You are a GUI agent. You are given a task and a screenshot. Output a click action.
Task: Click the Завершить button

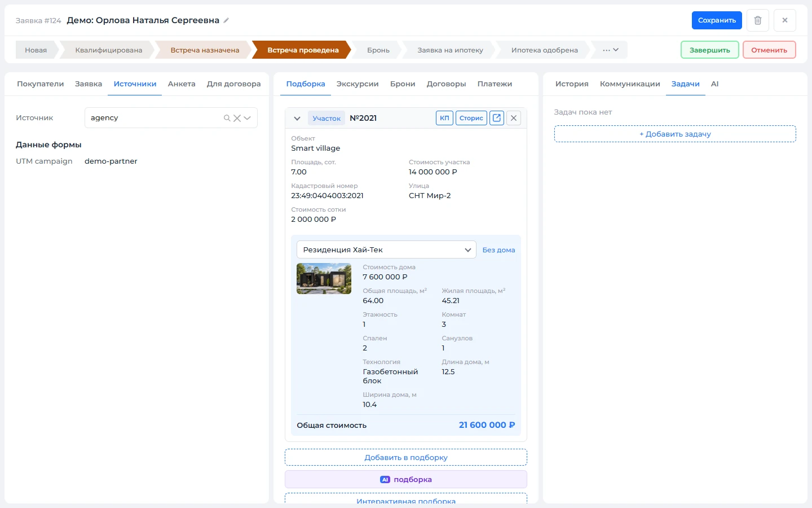tap(710, 50)
